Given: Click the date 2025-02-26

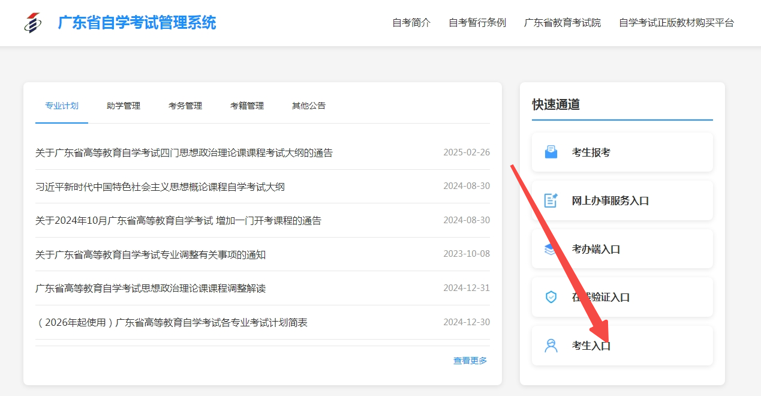Looking at the screenshot, I should click(466, 152).
